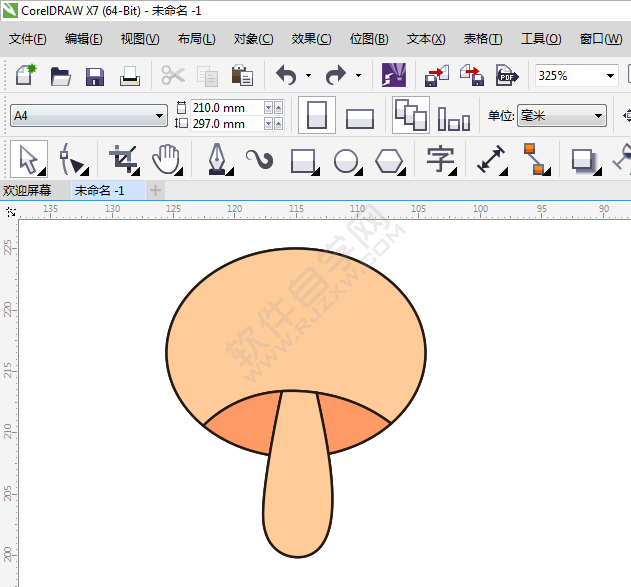Screen dimensions: 631x587
Task: Toggle the all pages layout button
Action: coord(410,116)
